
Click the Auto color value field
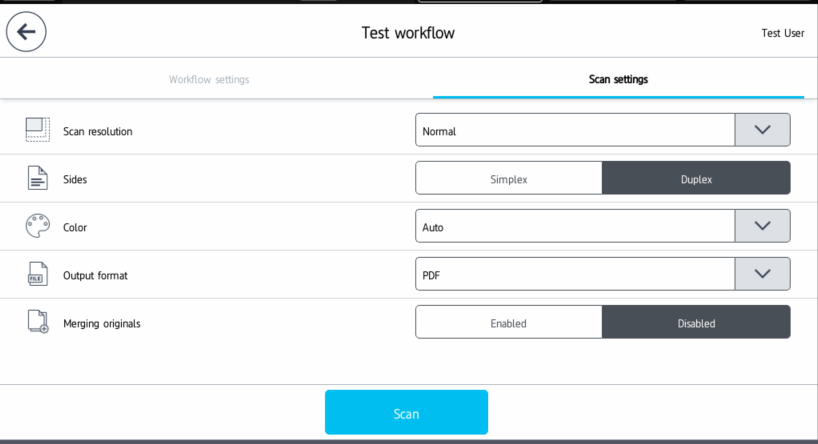tap(575, 227)
